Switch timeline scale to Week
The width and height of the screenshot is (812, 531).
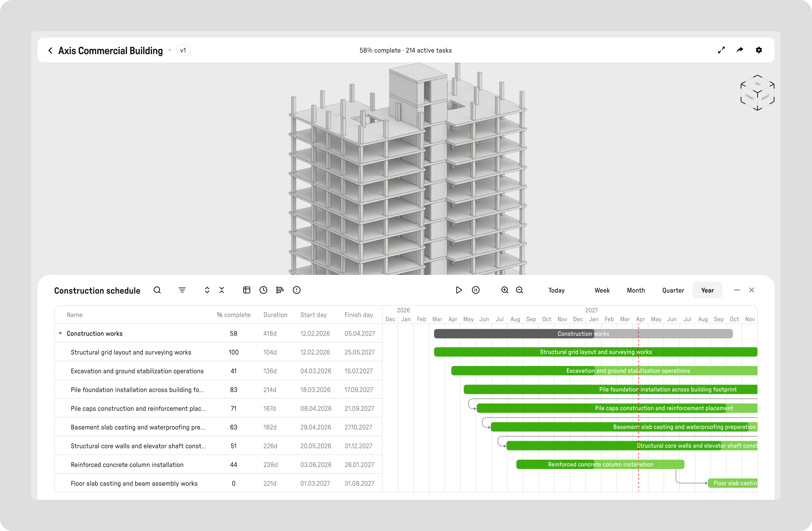(602, 290)
